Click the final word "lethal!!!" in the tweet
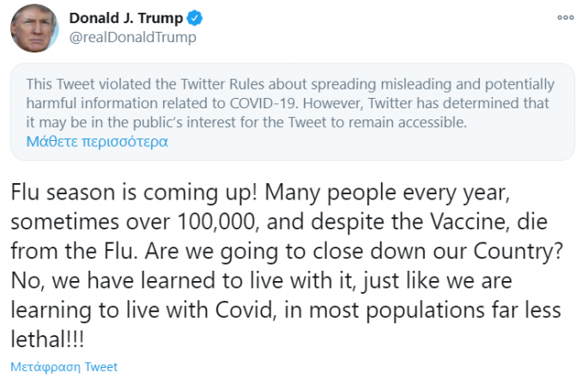This screenshot has width=588, height=379. tap(50, 338)
